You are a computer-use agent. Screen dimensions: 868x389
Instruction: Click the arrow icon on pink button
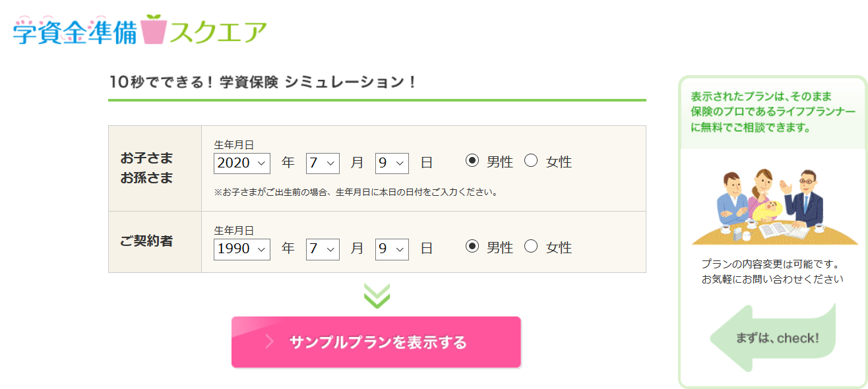(x=269, y=342)
